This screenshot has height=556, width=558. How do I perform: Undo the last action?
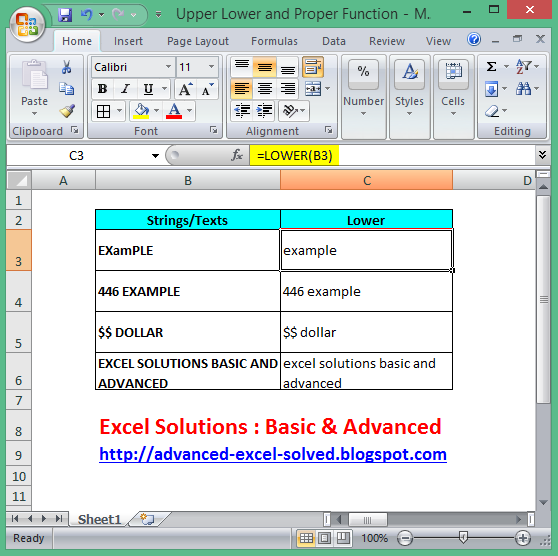pyautogui.click(x=86, y=15)
